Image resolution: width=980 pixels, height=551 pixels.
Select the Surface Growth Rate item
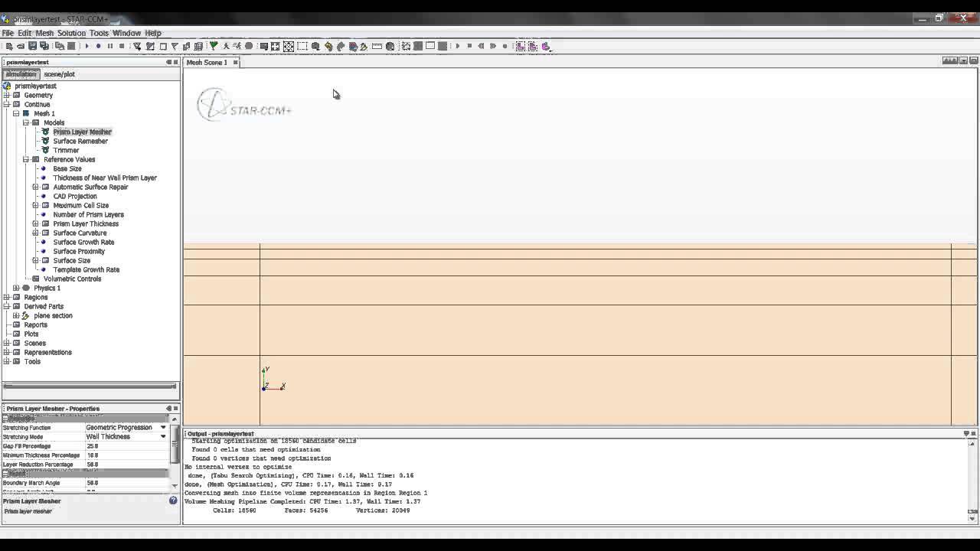(83, 242)
